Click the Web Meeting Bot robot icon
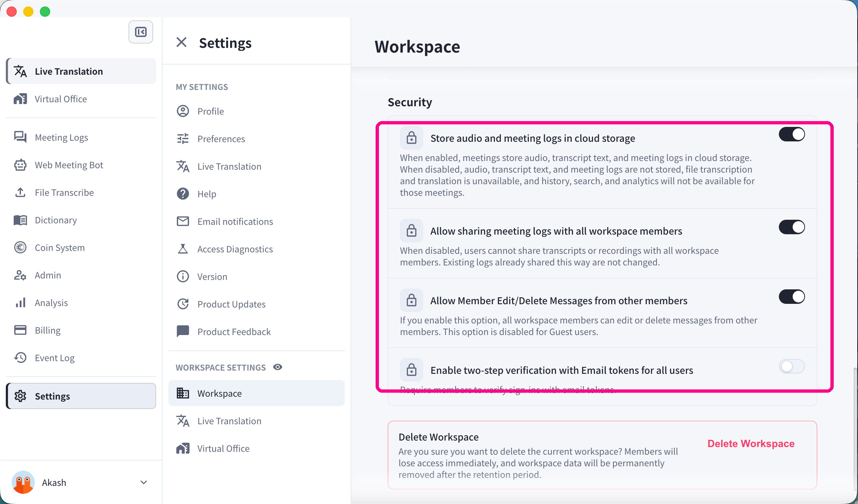 click(20, 165)
